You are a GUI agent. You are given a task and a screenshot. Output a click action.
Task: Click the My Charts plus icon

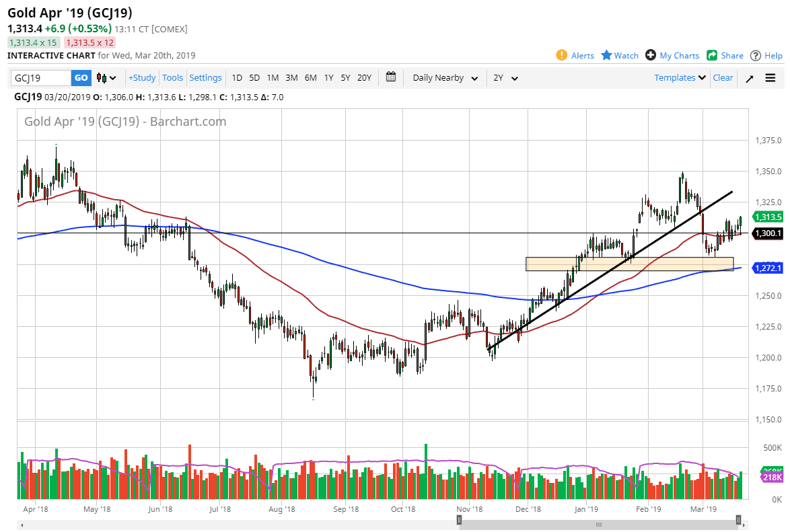pyautogui.click(x=650, y=55)
